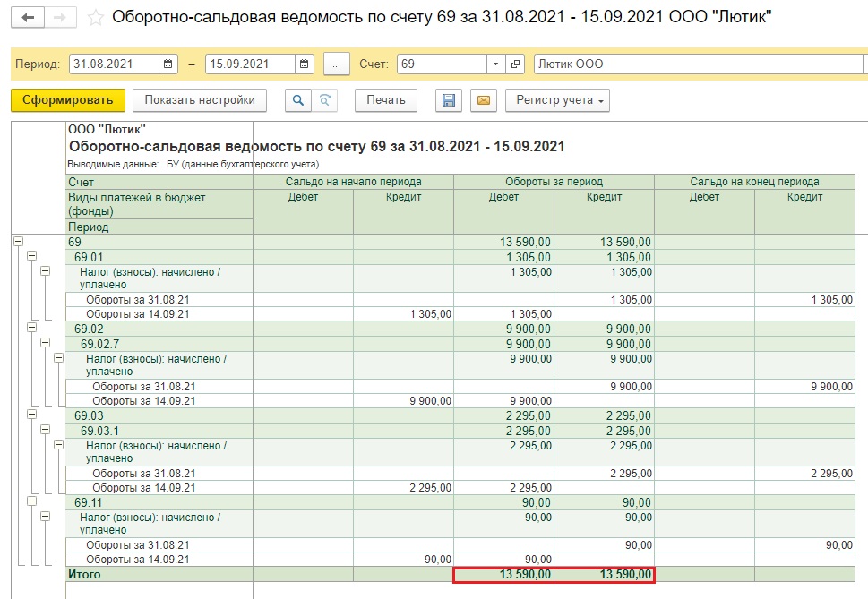
Task: Click Показать настройки button
Action: 200,100
